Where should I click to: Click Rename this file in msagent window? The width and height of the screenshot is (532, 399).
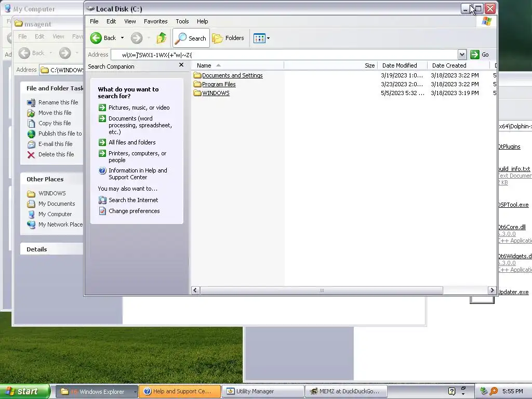[x=58, y=102]
